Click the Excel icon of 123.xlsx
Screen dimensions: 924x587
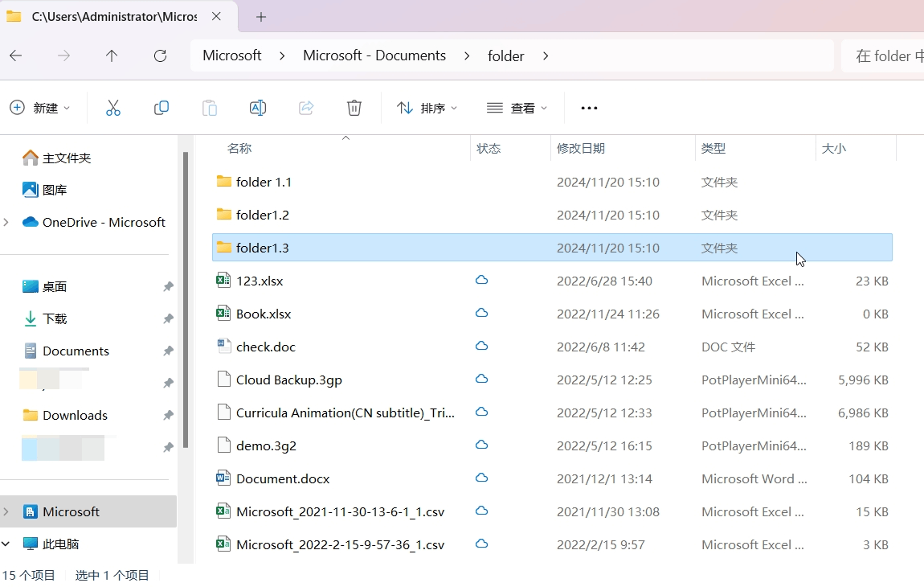223,280
